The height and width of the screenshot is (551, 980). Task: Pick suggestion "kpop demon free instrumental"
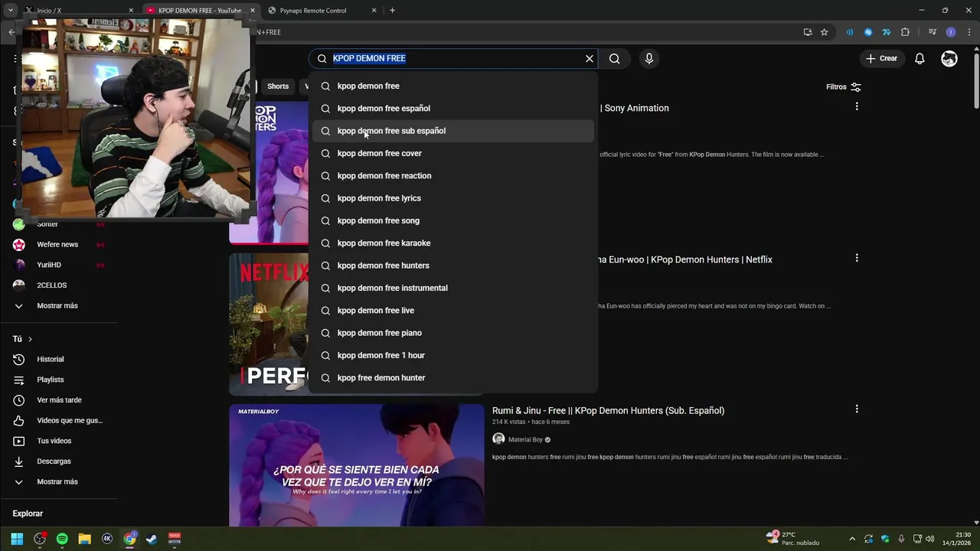(x=453, y=288)
